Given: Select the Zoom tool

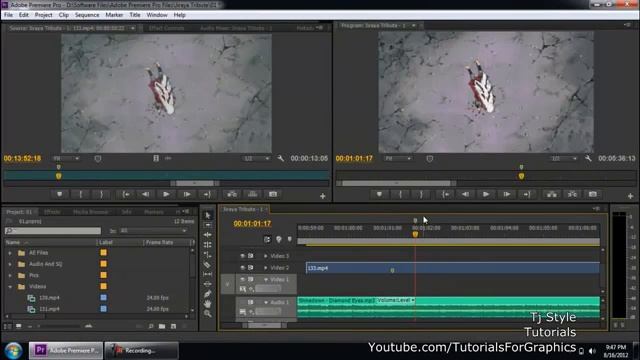Looking at the screenshot, I should [x=208, y=313].
